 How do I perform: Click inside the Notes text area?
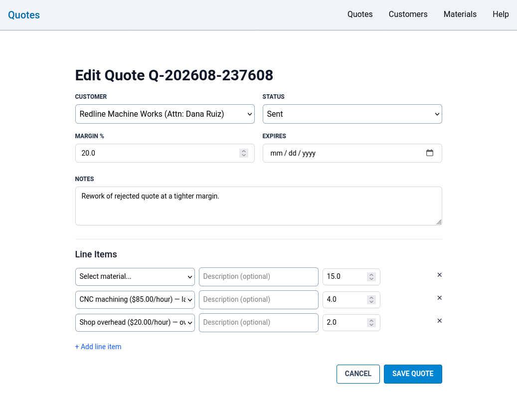[x=258, y=206]
